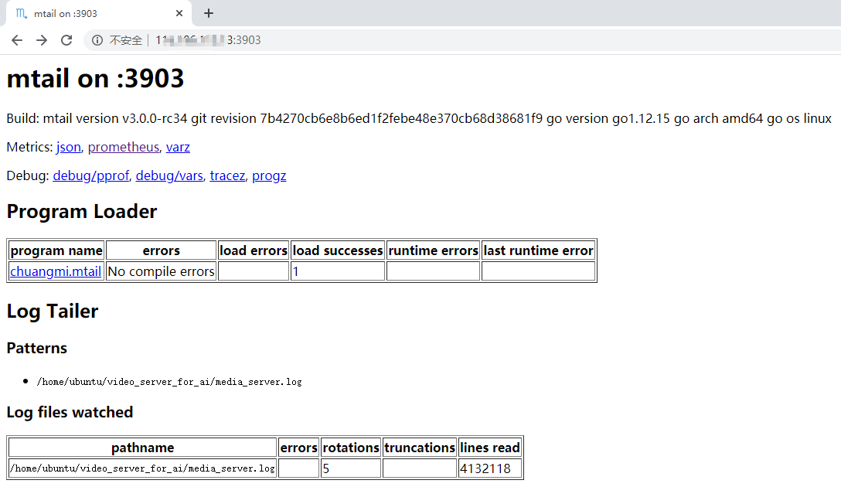The height and width of the screenshot is (504, 841).
Task: Click the 'truncations' column header
Action: coord(420,448)
